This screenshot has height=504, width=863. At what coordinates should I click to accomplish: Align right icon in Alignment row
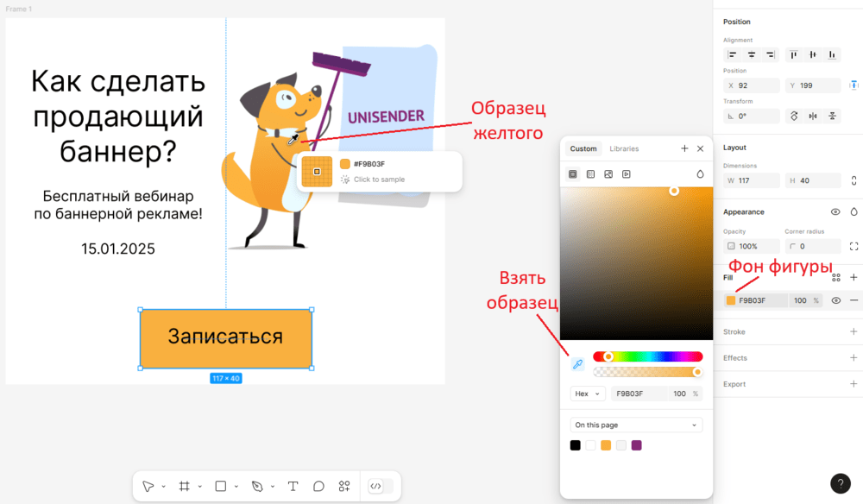pyautogui.click(x=771, y=54)
